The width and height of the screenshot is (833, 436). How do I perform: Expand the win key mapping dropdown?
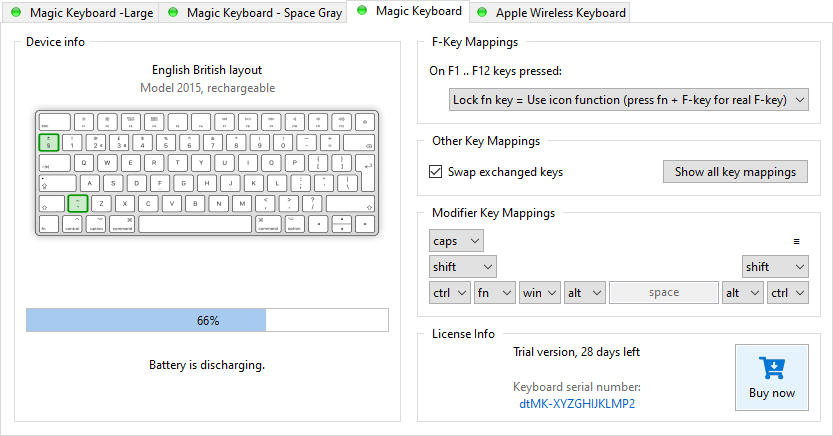point(540,293)
